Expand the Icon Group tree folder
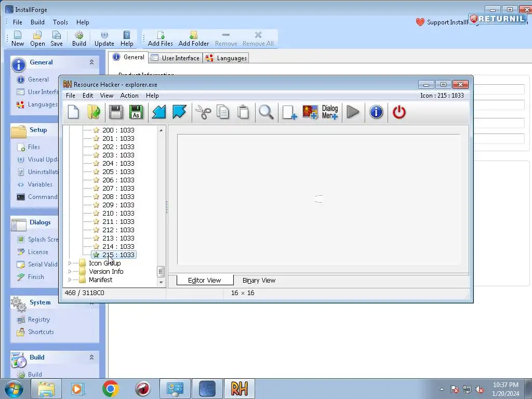 [x=70, y=263]
